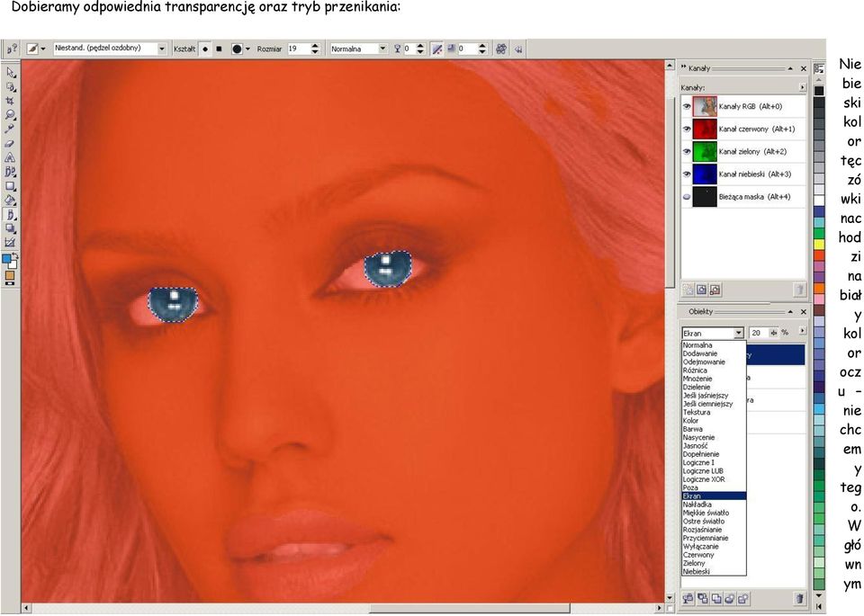Select the Image Slicing tool
The image size is (864, 616).
11,242
